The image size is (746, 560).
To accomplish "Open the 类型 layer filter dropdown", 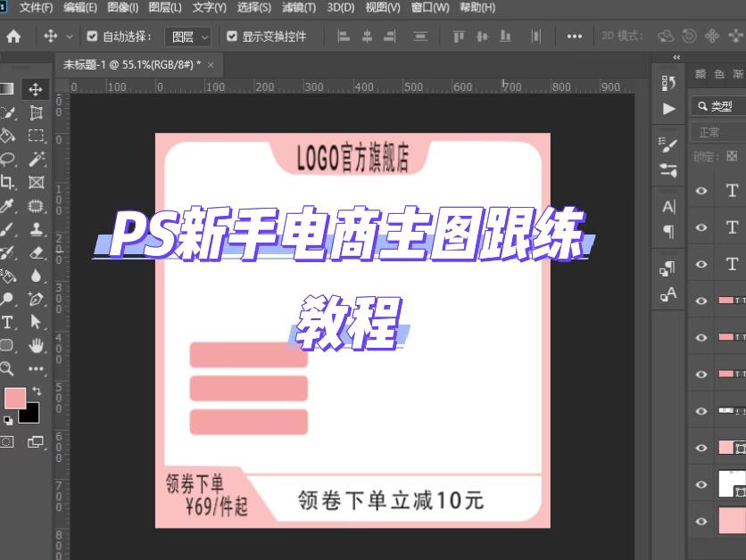I will pos(718,106).
